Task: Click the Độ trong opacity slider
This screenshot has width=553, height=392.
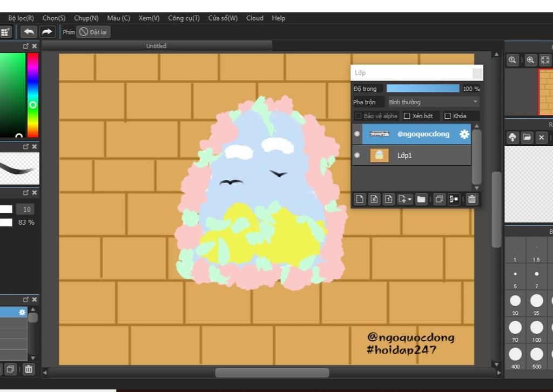Action: 423,89
